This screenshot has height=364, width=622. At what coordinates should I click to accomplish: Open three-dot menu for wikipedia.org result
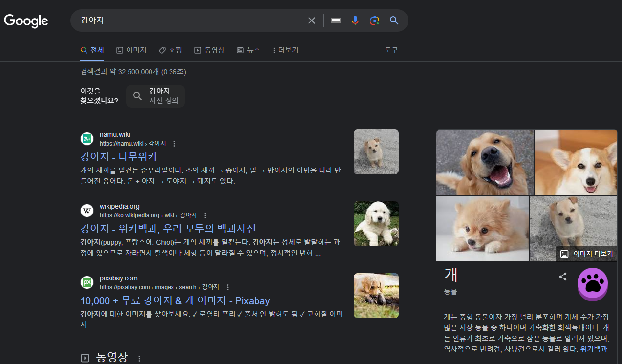coord(205,215)
